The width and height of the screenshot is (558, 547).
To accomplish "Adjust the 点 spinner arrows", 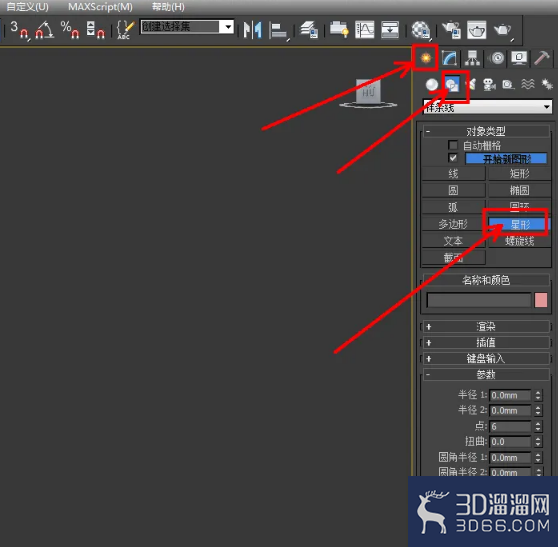I will pyautogui.click(x=538, y=426).
